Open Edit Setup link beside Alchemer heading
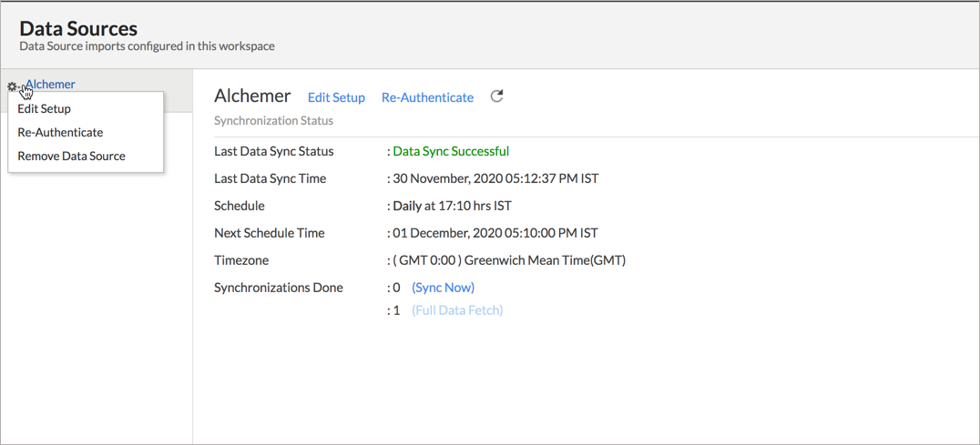The height and width of the screenshot is (445, 980). coord(336,97)
